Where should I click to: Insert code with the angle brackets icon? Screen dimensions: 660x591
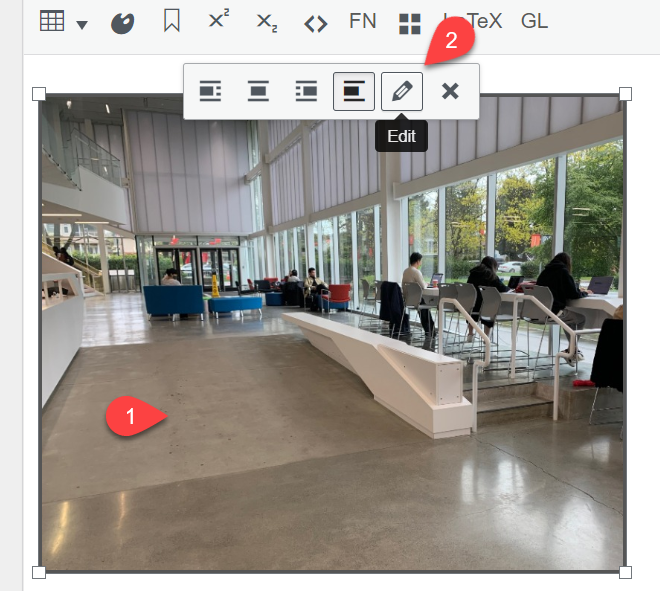315,23
